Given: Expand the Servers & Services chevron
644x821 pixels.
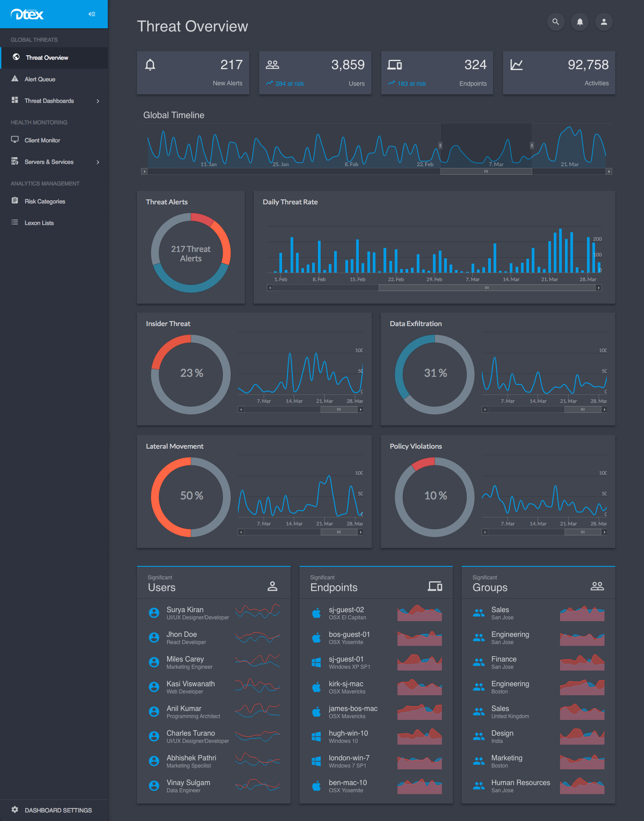Looking at the screenshot, I should pyautogui.click(x=98, y=162).
